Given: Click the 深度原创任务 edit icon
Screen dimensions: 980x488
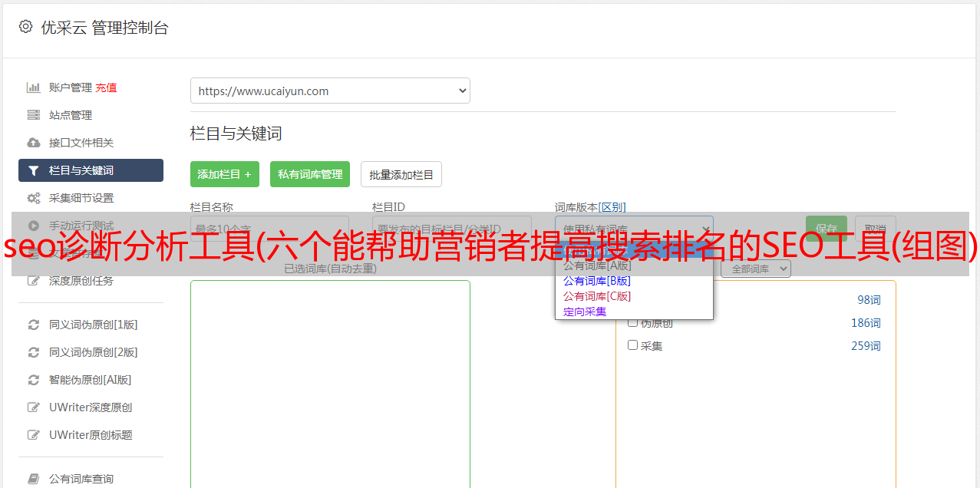Looking at the screenshot, I should pyautogui.click(x=33, y=281).
